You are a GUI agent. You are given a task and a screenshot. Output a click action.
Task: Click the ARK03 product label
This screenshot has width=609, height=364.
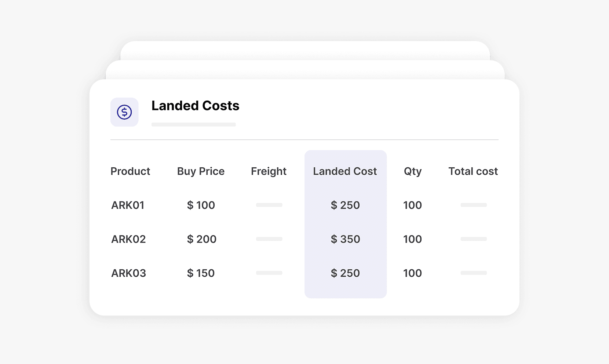tap(128, 273)
